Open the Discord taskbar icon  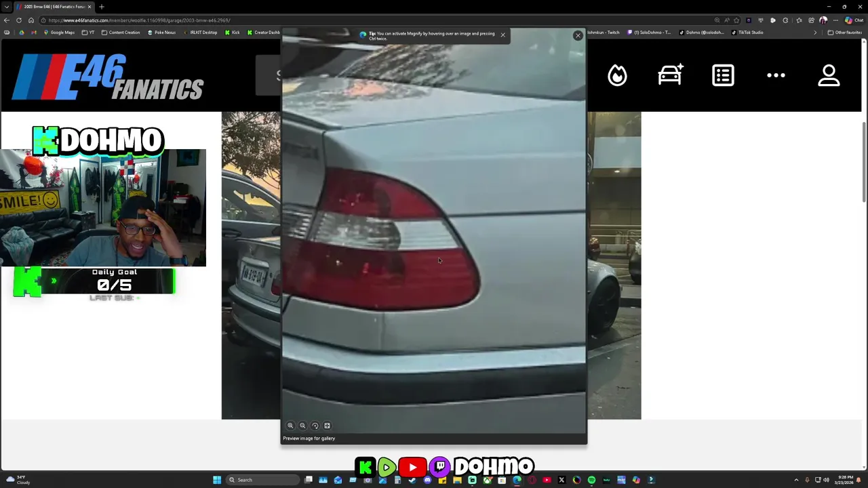pos(427,480)
